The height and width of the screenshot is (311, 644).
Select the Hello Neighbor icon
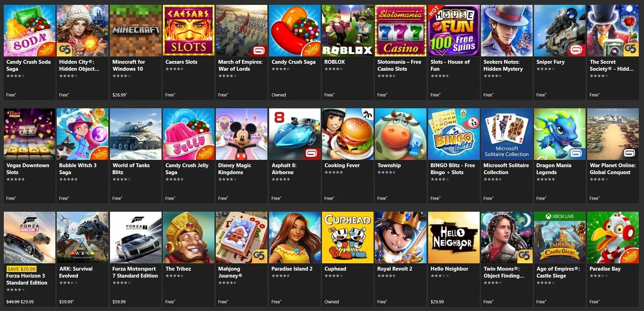click(454, 238)
